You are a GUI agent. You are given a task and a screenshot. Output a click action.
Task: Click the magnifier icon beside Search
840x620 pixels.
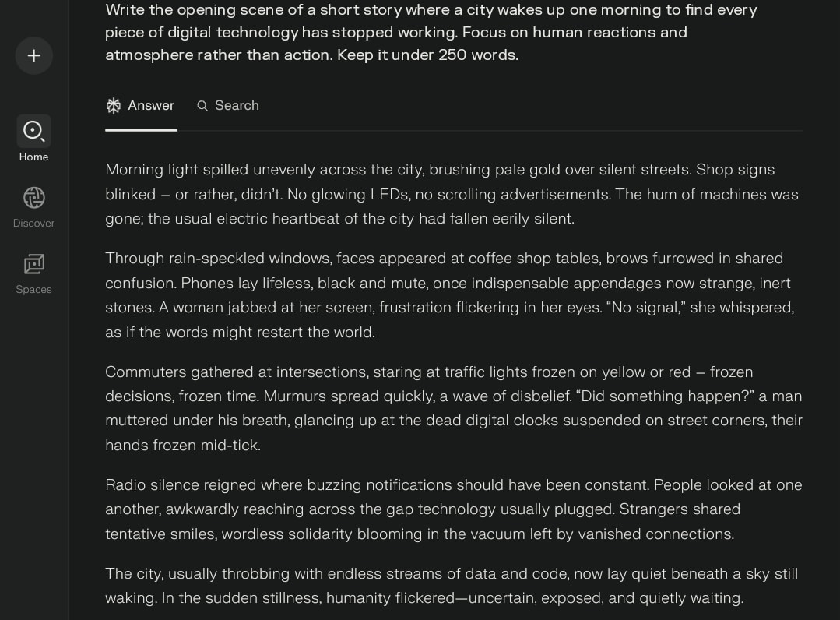coord(202,106)
